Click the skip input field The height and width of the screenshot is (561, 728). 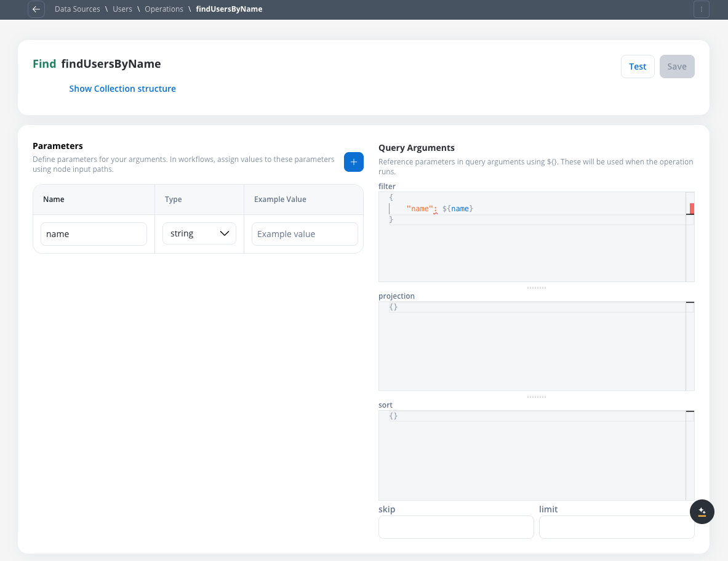[456, 527]
